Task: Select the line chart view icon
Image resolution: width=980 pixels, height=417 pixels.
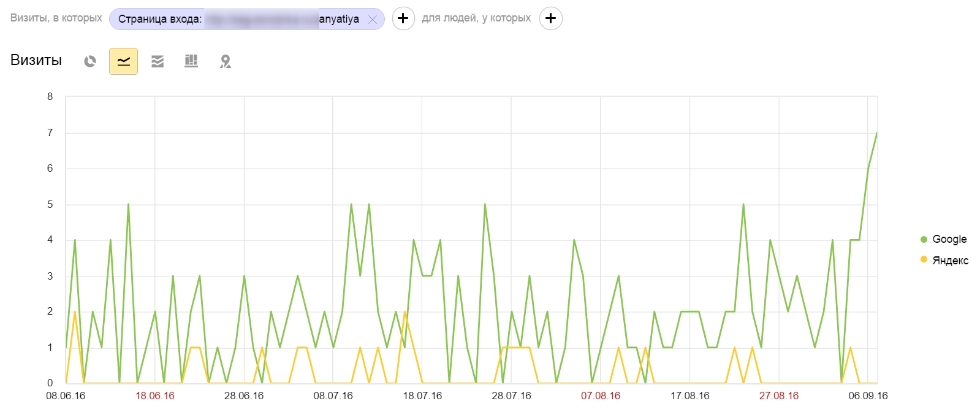Action: point(123,61)
